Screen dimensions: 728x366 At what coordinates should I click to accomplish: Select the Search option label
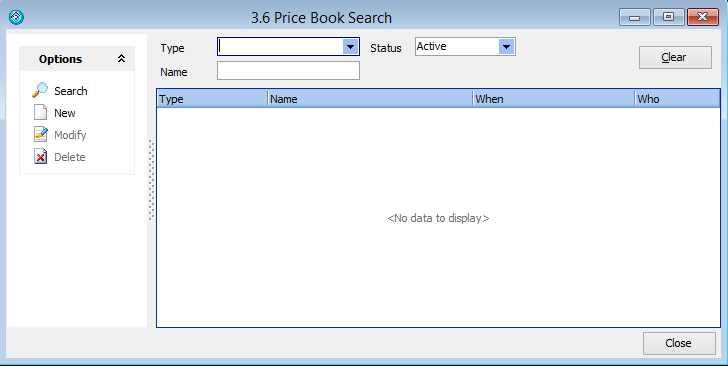click(71, 91)
